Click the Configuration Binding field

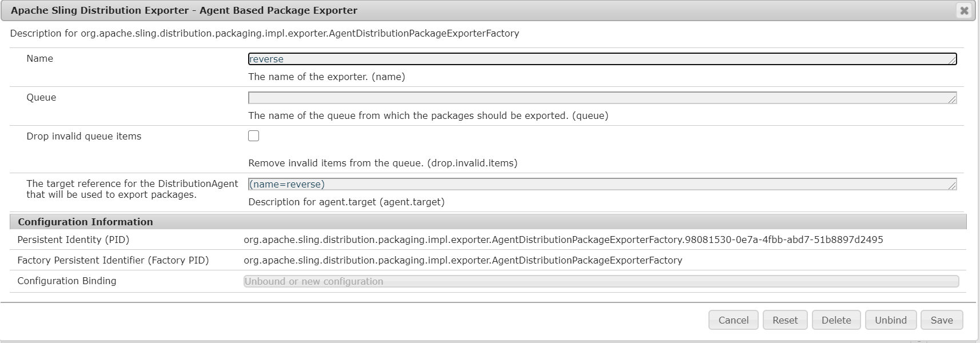click(x=600, y=281)
